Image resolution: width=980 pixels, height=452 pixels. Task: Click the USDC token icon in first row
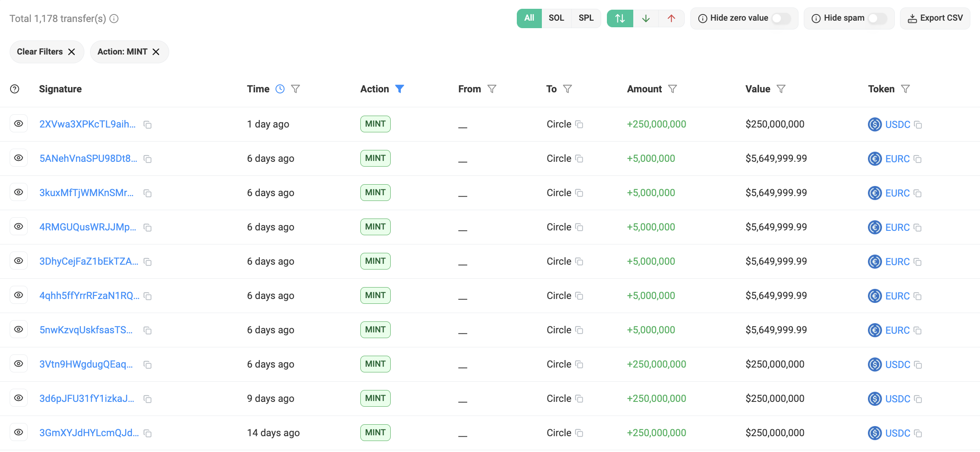click(x=875, y=124)
